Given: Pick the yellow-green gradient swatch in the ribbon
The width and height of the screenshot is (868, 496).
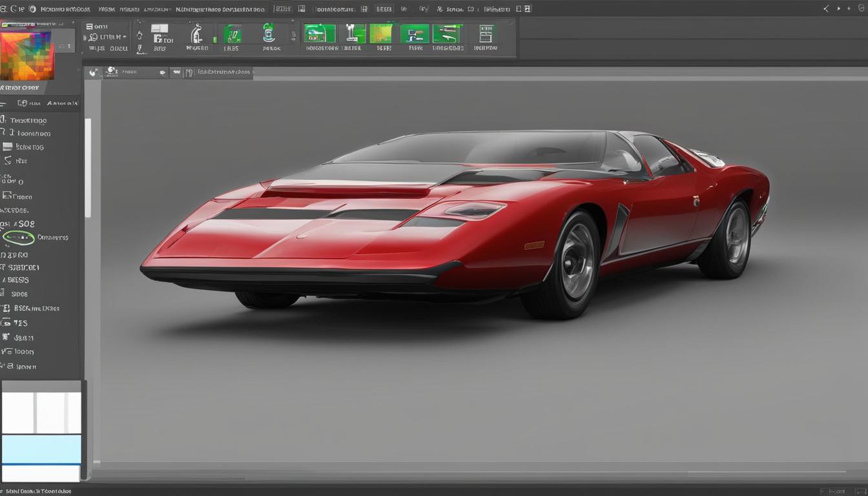Looking at the screenshot, I should pyautogui.click(x=380, y=34).
